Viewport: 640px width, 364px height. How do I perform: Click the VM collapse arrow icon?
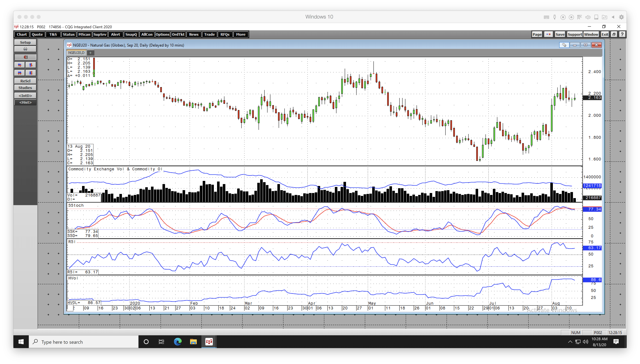613,17
